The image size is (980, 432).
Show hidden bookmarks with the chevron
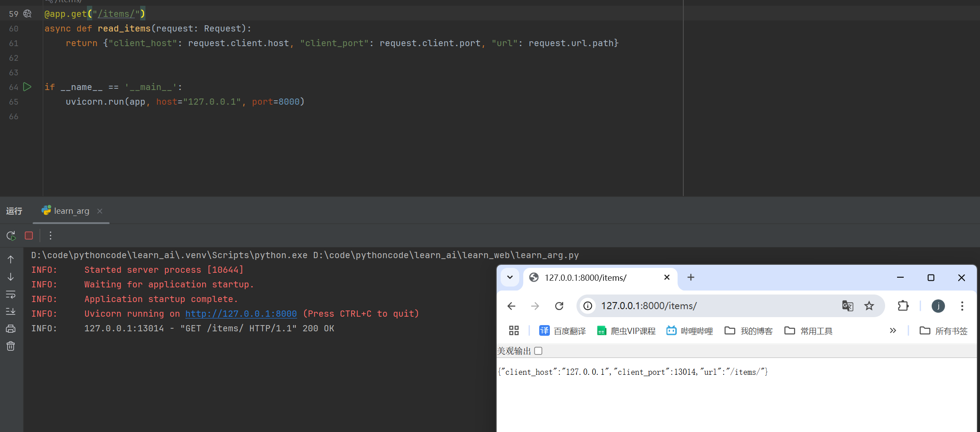click(893, 331)
